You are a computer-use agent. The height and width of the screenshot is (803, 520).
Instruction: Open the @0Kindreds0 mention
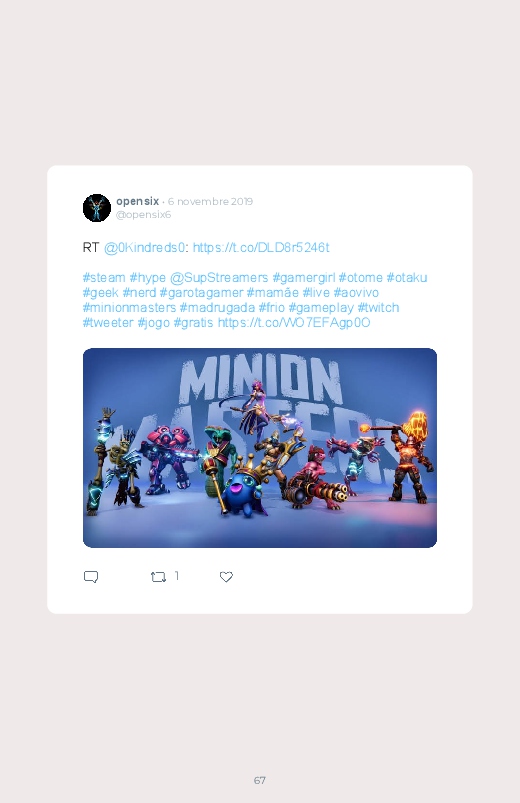(x=144, y=248)
